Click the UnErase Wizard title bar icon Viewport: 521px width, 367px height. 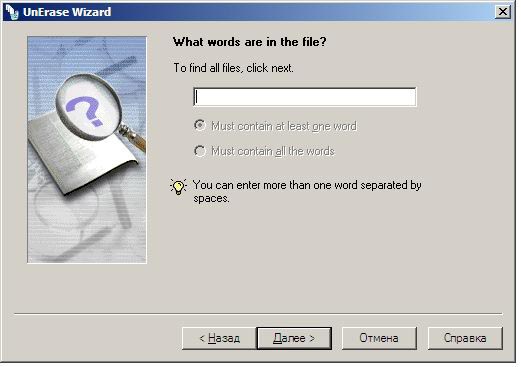[12, 12]
